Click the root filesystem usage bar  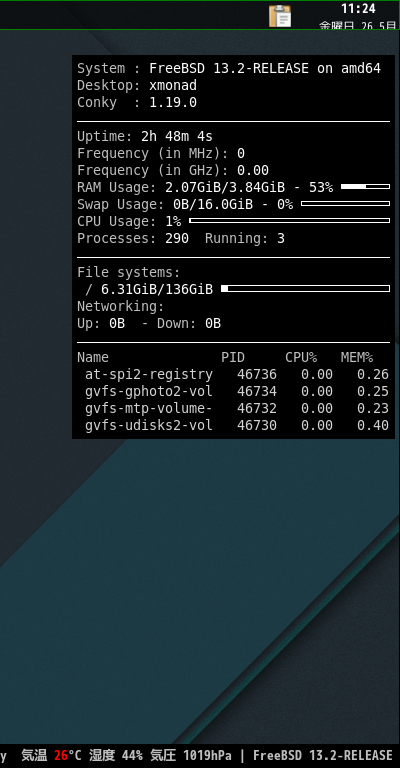306,288
